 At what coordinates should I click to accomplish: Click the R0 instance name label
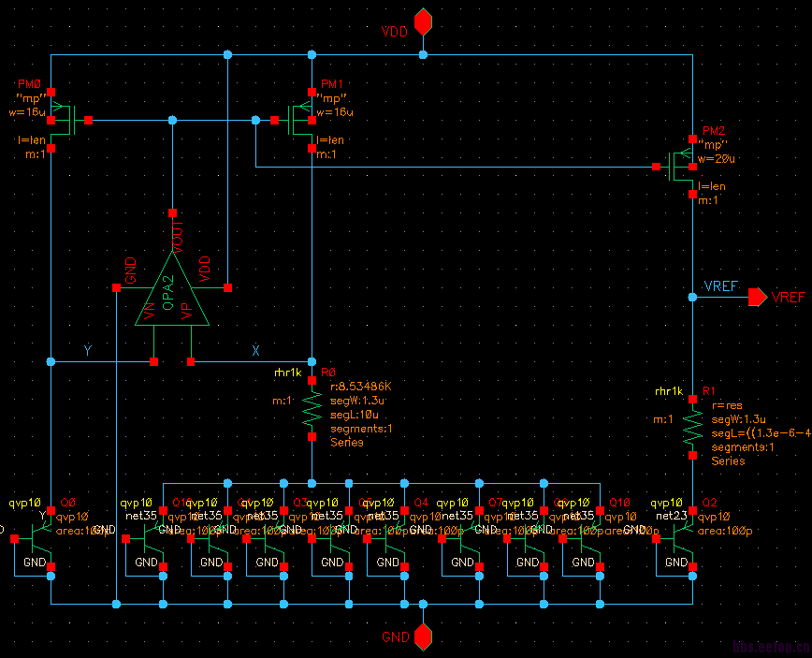point(328,373)
